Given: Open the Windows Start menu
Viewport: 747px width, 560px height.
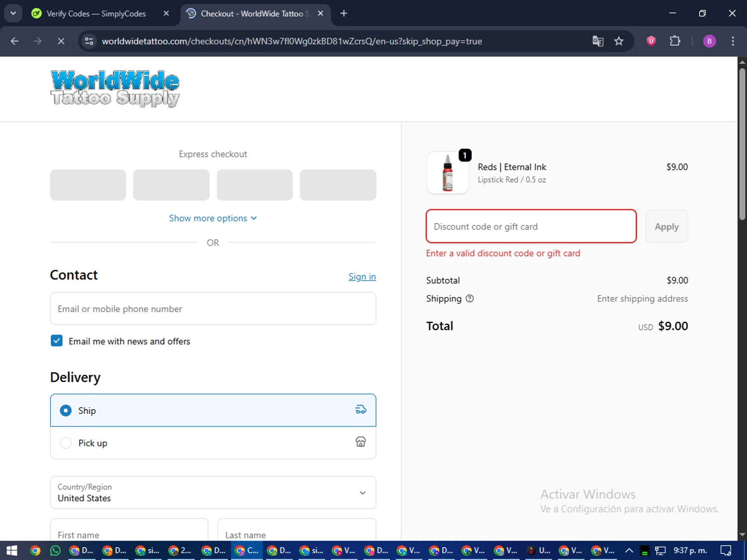Looking at the screenshot, I should tap(11, 551).
